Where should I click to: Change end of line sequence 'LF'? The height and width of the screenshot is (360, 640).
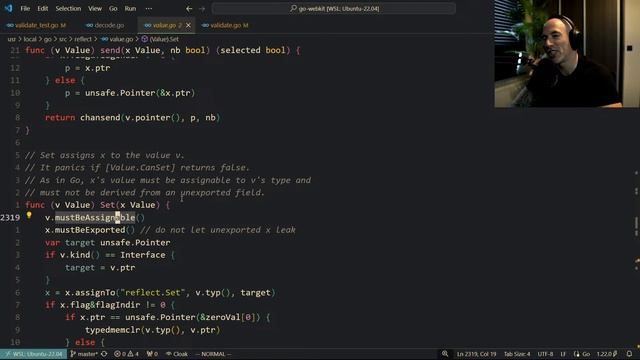click(563, 354)
